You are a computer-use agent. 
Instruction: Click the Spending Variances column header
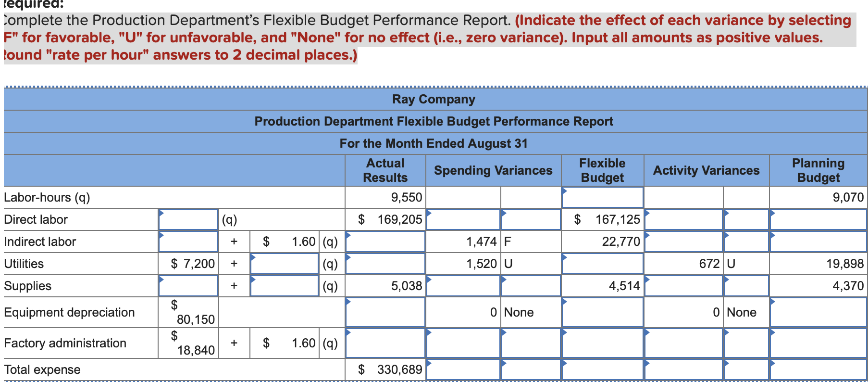click(493, 170)
